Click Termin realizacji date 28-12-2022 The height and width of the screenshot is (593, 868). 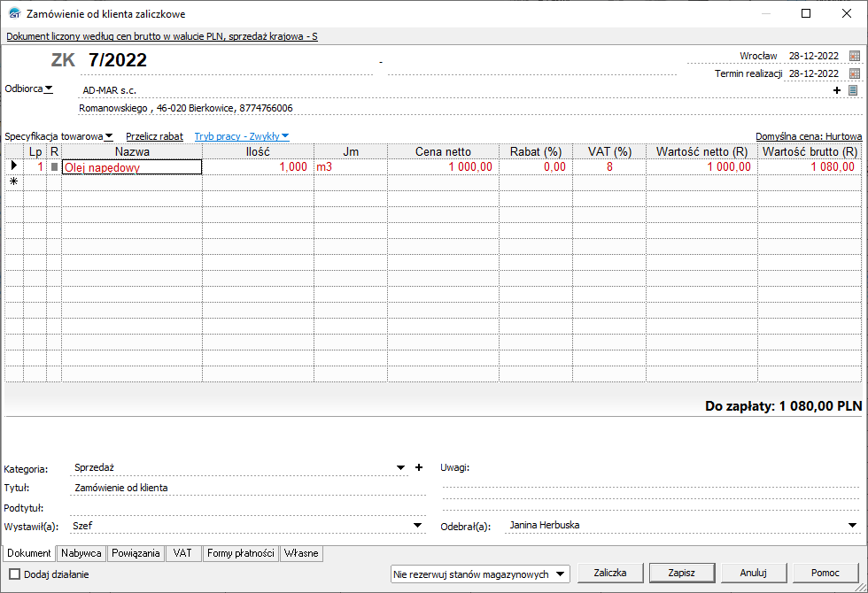pyautogui.click(x=814, y=73)
